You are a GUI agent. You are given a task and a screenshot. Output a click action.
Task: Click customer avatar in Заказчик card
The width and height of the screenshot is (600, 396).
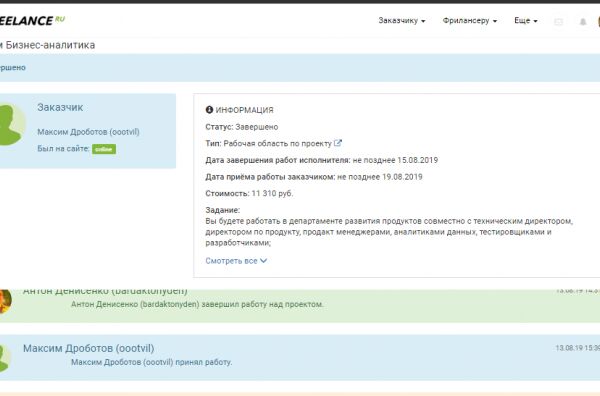click(x=11, y=125)
